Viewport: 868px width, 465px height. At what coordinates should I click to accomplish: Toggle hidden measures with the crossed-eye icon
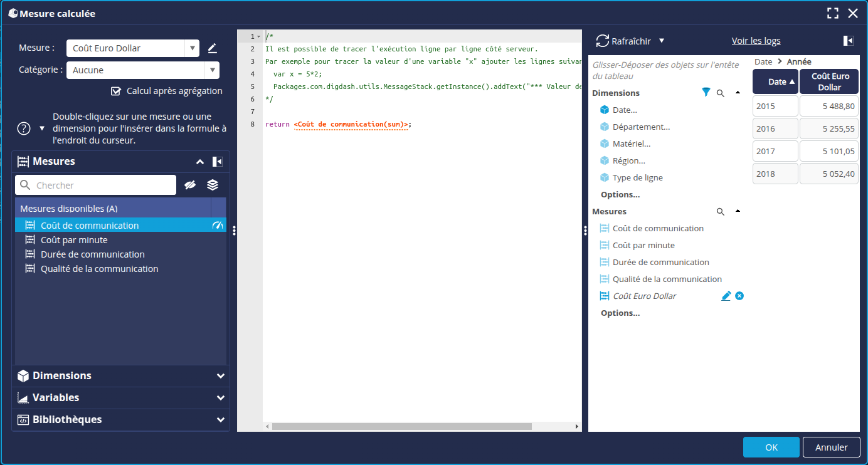pyautogui.click(x=191, y=185)
